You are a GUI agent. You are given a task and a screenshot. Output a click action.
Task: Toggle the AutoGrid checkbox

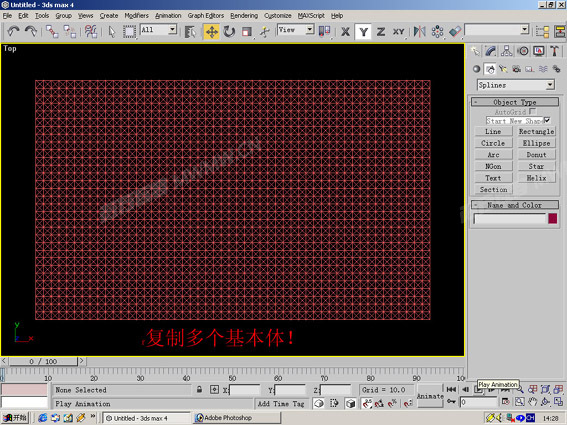pos(532,111)
